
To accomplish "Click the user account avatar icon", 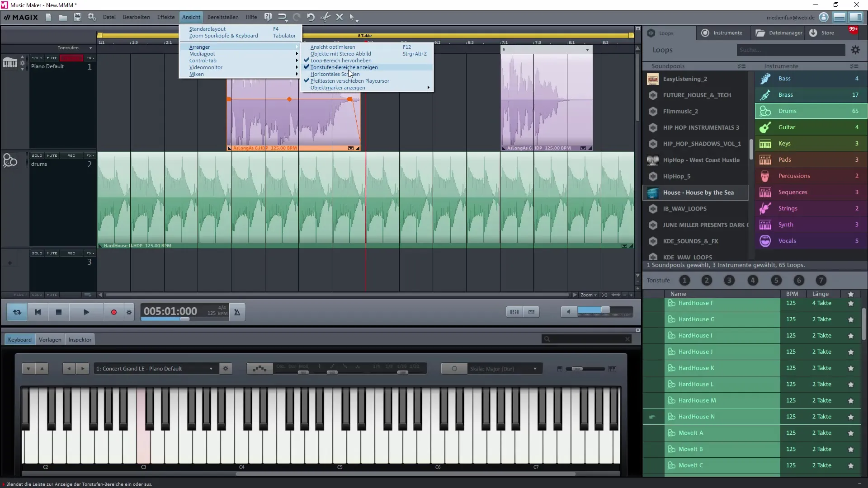I will tap(824, 17).
